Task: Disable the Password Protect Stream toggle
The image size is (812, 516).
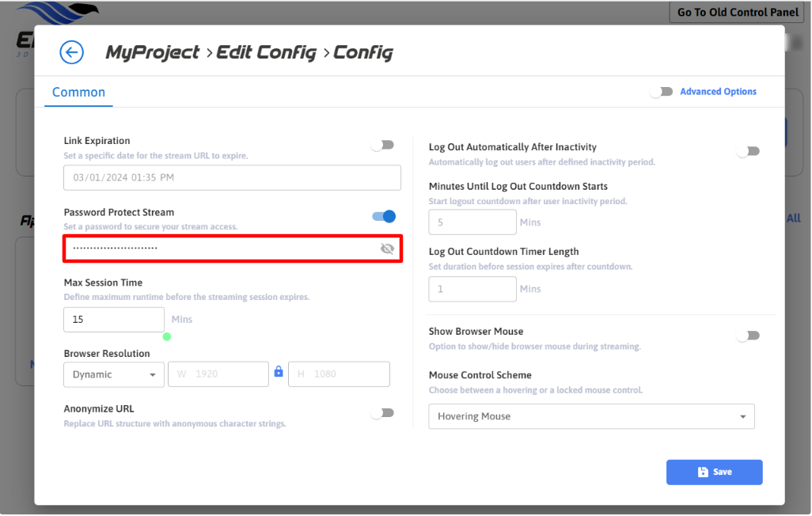Action: coord(384,216)
